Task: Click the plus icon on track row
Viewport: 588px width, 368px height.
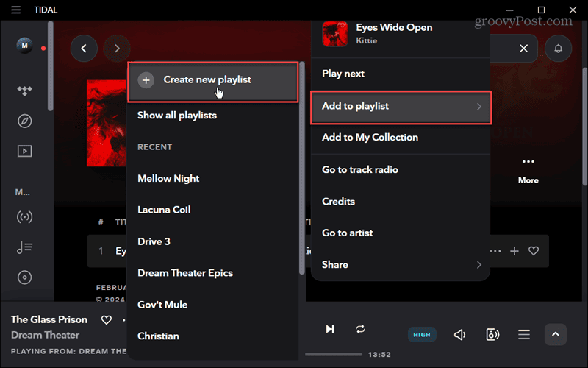Action: click(x=514, y=251)
